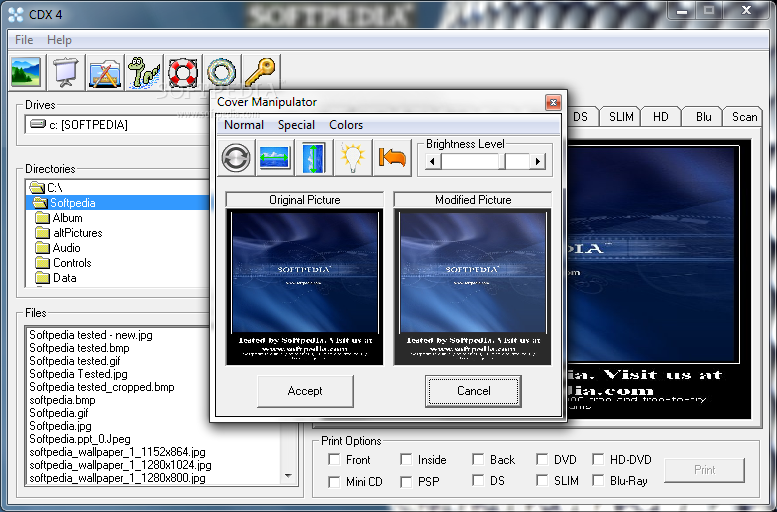
Task: Click the C:\ folder icon in Directories
Action: point(37,187)
